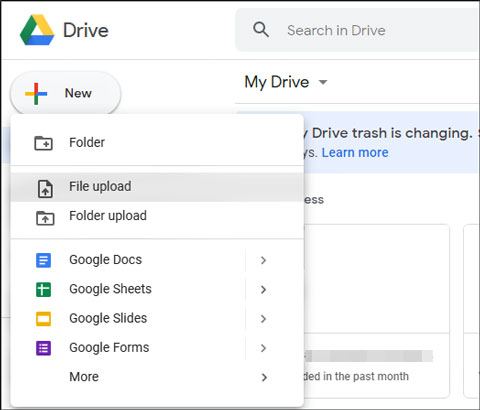Expand the Google Sheets submenu arrow
This screenshot has height=410, width=480.
pos(263,289)
